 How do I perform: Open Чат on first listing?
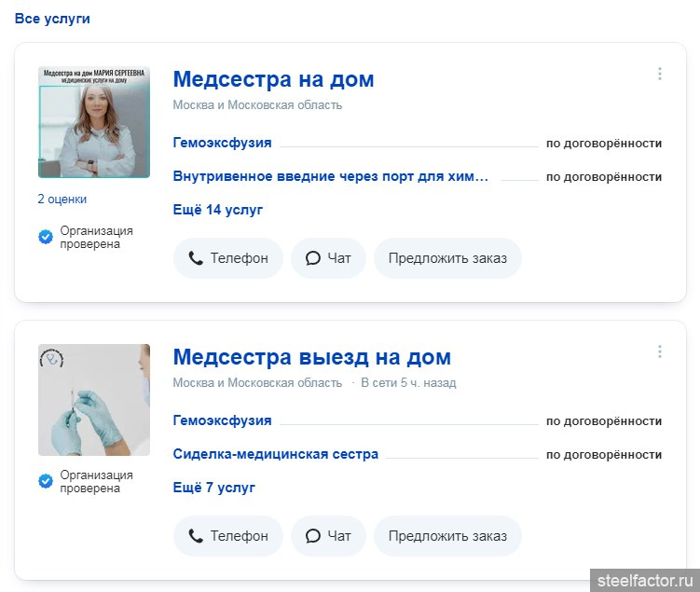pyautogui.click(x=328, y=258)
